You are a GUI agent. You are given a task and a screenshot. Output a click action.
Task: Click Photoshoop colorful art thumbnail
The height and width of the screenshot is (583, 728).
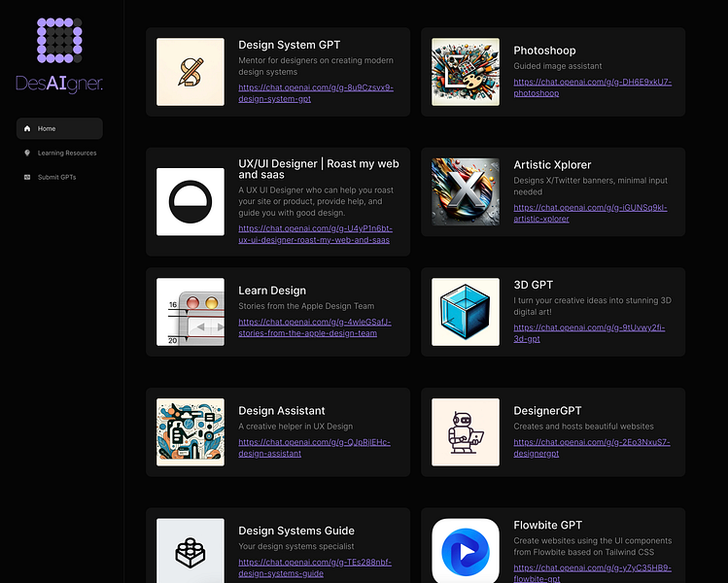466,72
